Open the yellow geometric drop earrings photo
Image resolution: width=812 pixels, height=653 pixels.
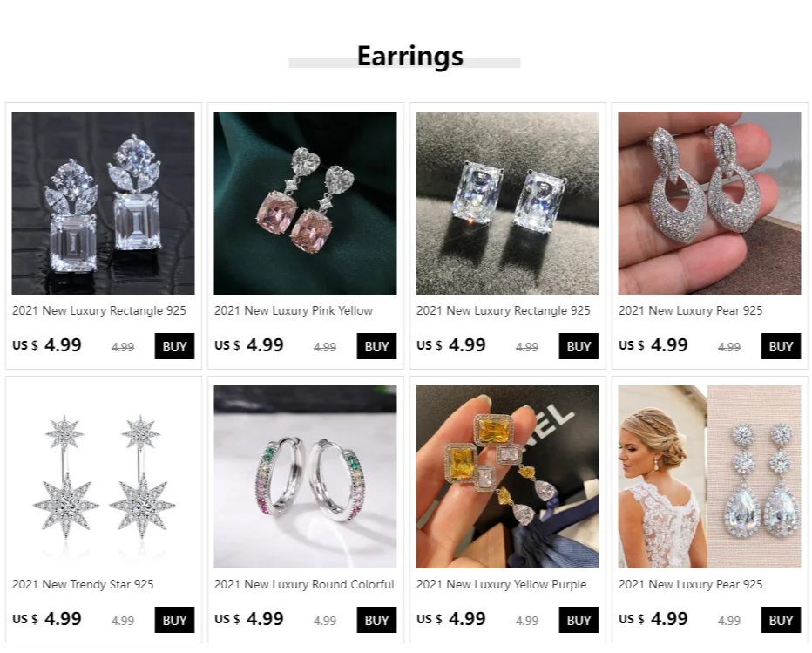(x=507, y=477)
